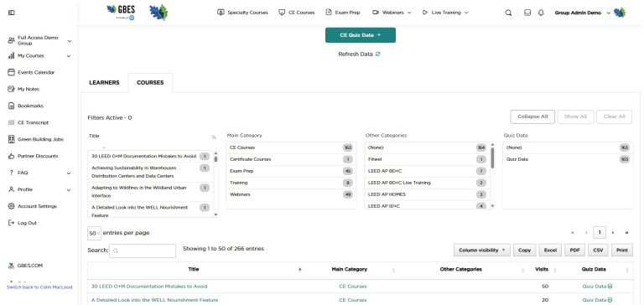The image size is (644, 305).
Task: Filter by LEED AP BD+C category
Action: pyautogui.click(x=427, y=171)
